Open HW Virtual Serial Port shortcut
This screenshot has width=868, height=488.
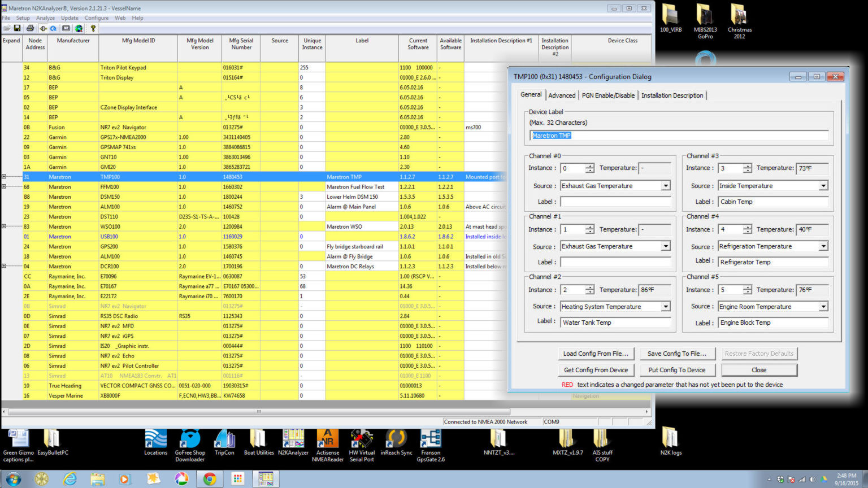pos(362,445)
